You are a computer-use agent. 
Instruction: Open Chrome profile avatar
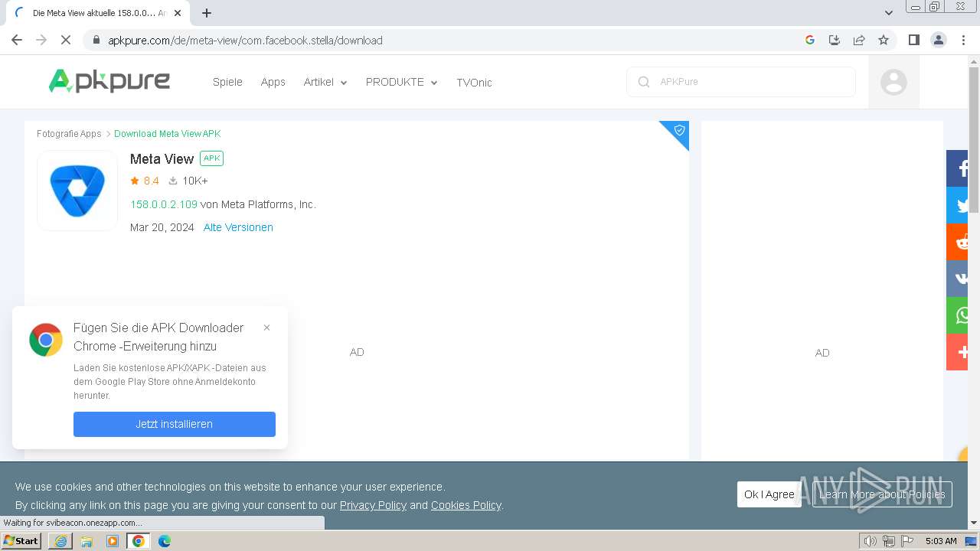[939, 40]
